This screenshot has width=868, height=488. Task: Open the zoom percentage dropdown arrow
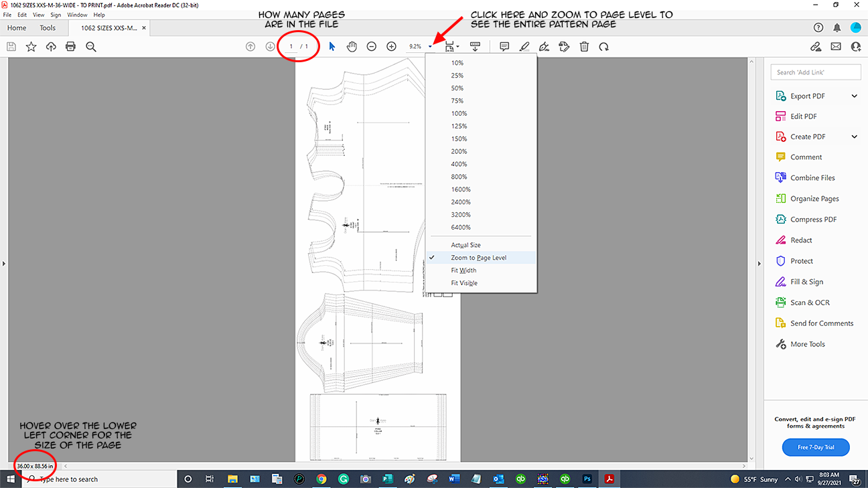431,47
